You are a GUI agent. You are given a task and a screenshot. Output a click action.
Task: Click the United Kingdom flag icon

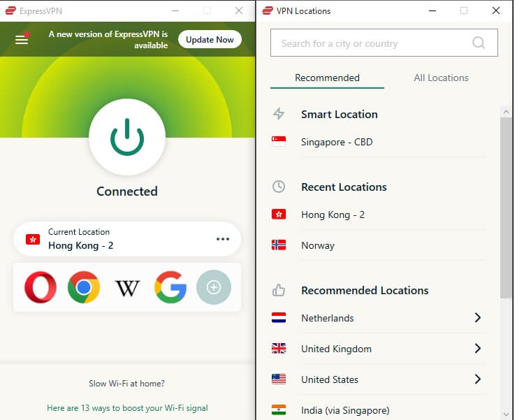coord(279,349)
